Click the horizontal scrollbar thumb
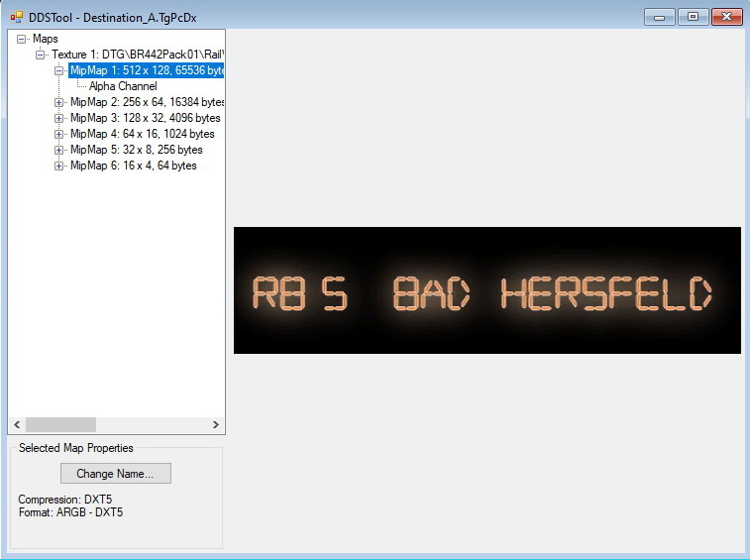 [60, 424]
